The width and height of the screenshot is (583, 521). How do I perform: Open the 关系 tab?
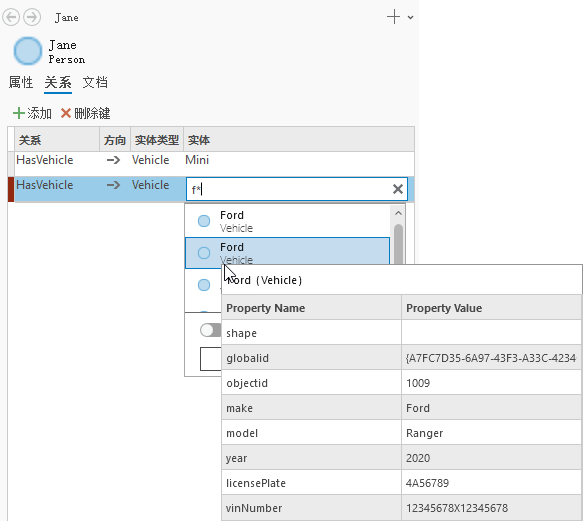58,82
